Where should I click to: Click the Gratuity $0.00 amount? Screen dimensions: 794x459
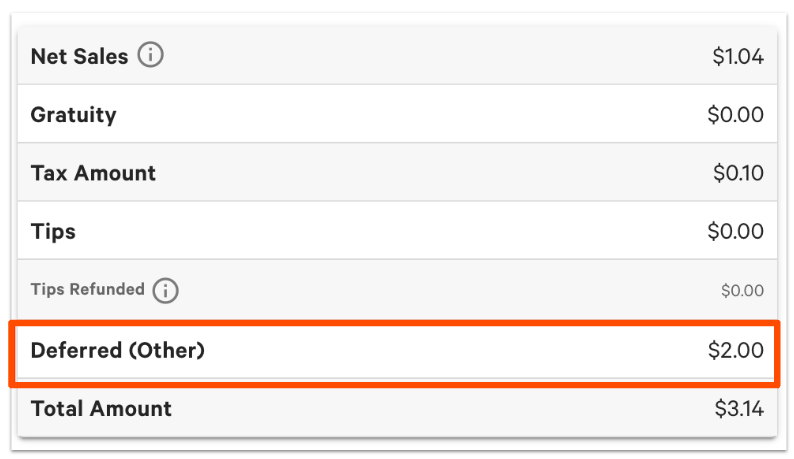click(x=735, y=115)
